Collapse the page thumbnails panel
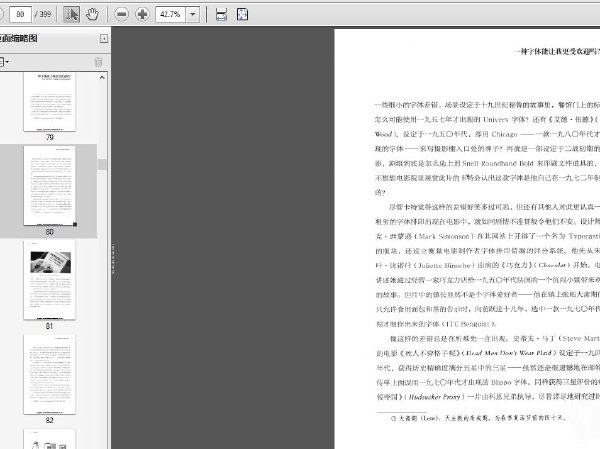The width and height of the screenshot is (600, 449). [x=104, y=39]
